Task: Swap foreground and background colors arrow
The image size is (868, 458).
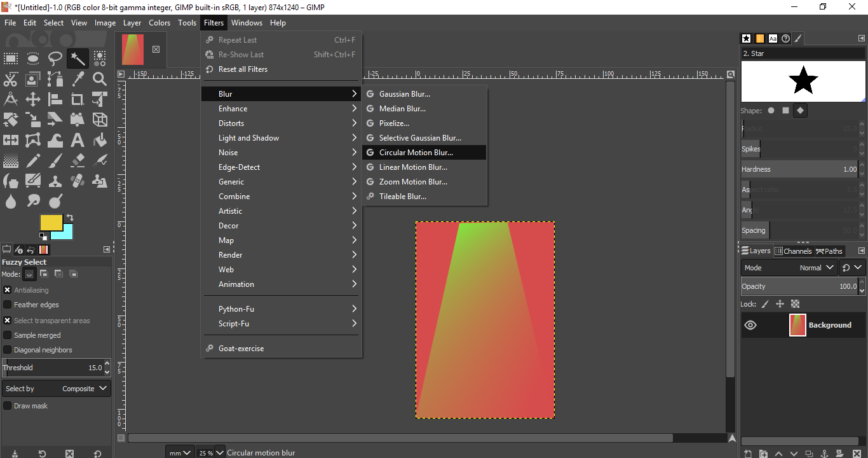Action: (70, 217)
